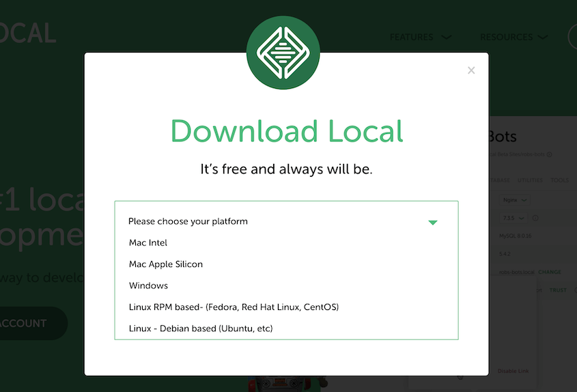Click CHANGE next to robs-bots.local

[x=550, y=272]
